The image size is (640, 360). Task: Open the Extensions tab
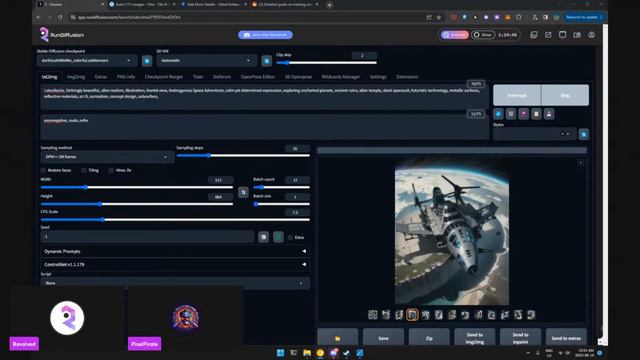point(407,77)
